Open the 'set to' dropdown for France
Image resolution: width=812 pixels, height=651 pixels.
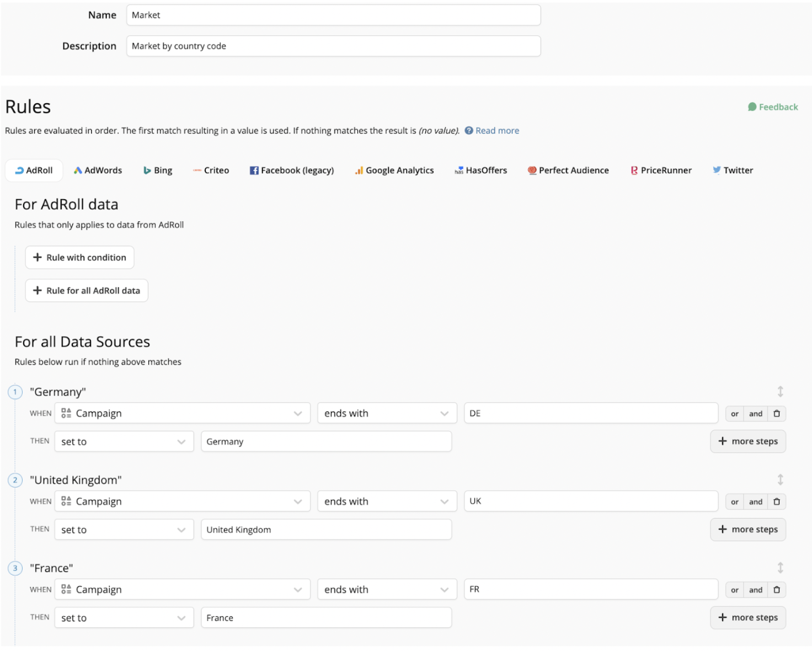pyautogui.click(x=124, y=617)
